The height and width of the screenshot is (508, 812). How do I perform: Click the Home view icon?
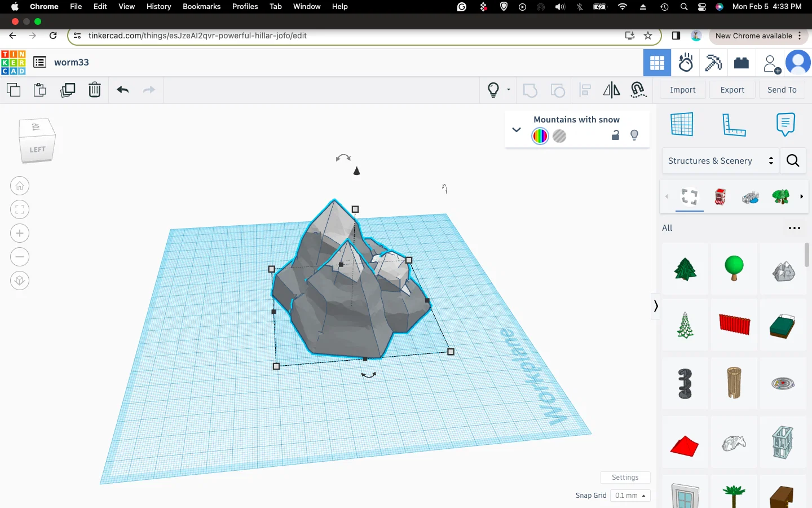(x=20, y=186)
